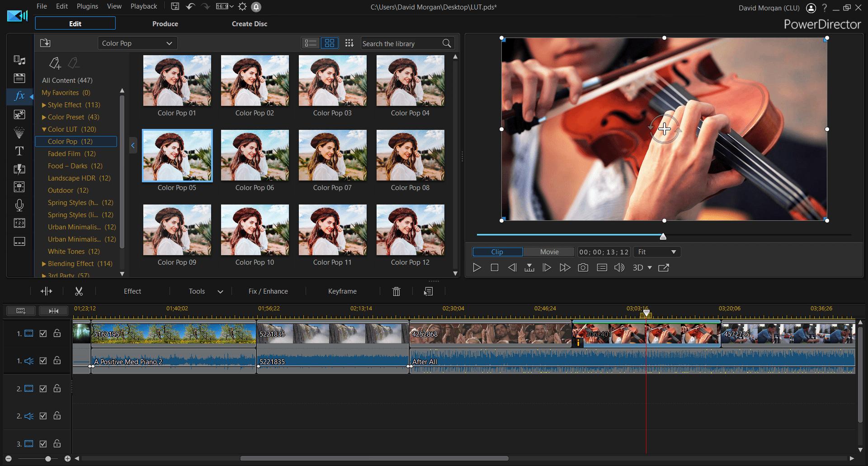Click the Undo arrow icon
Viewport: 868px width, 466px height.
point(190,6)
